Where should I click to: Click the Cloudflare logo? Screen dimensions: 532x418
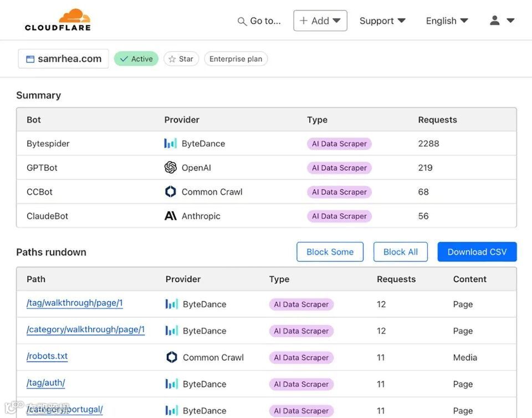pos(58,20)
